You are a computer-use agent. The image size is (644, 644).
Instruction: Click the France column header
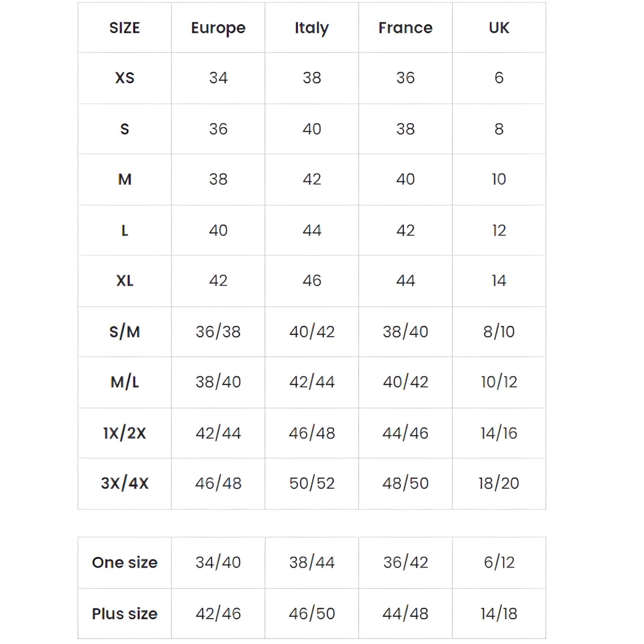[x=405, y=28]
